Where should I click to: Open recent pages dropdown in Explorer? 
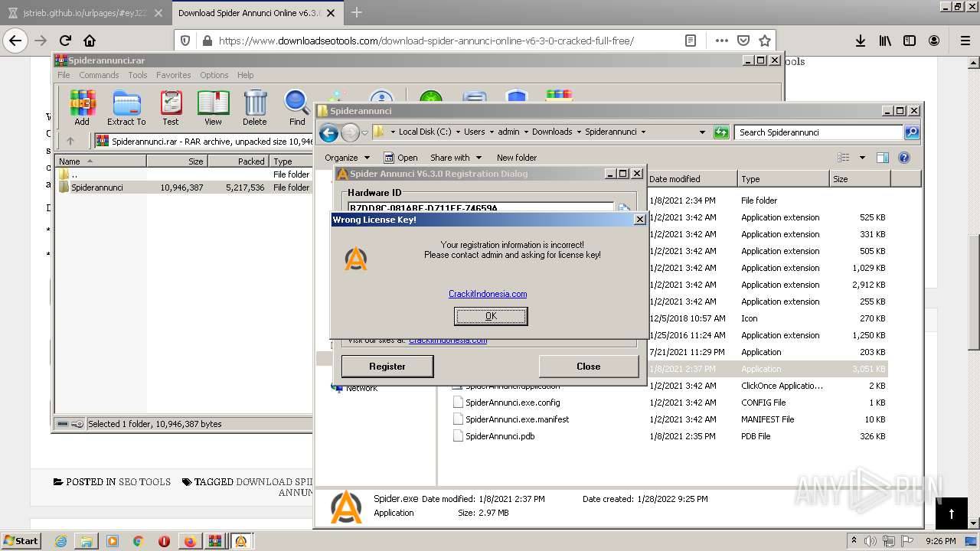pos(365,132)
